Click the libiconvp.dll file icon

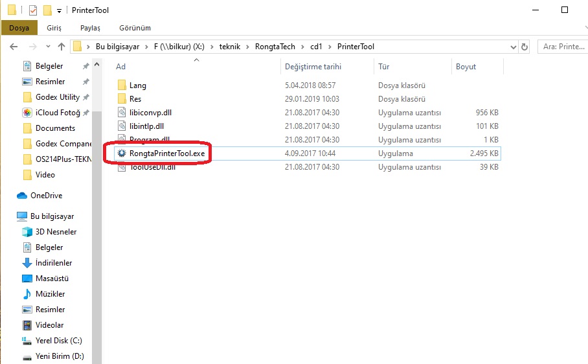pyautogui.click(x=121, y=113)
